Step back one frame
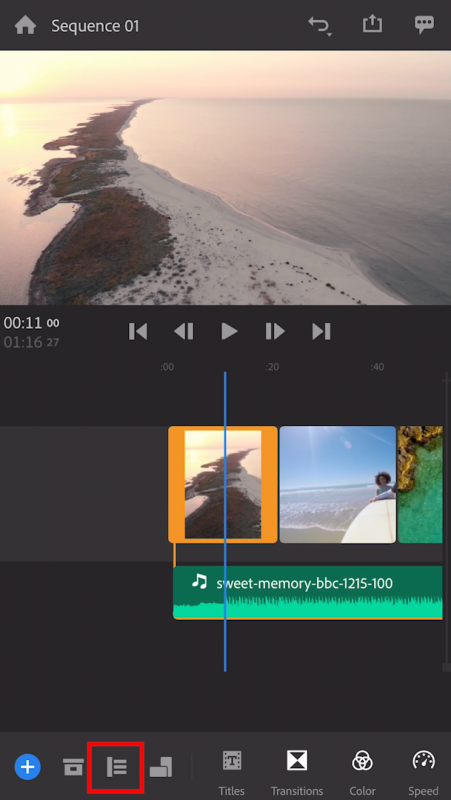Image resolution: width=451 pixels, height=800 pixels. tap(184, 332)
